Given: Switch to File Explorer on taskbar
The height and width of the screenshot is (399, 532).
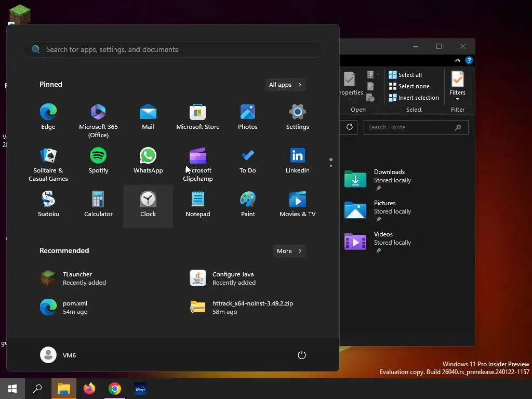Looking at the screenshot, I should [x=64, y=389].
